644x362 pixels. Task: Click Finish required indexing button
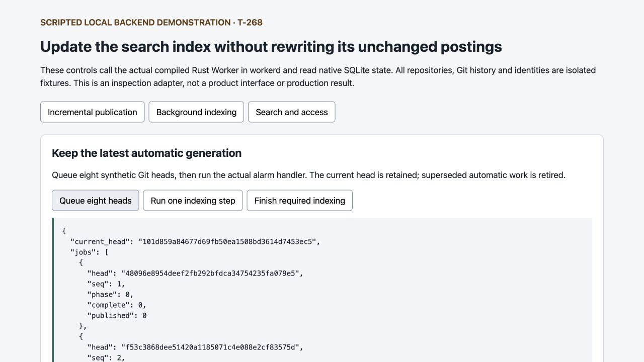click(x=300, y=201)
